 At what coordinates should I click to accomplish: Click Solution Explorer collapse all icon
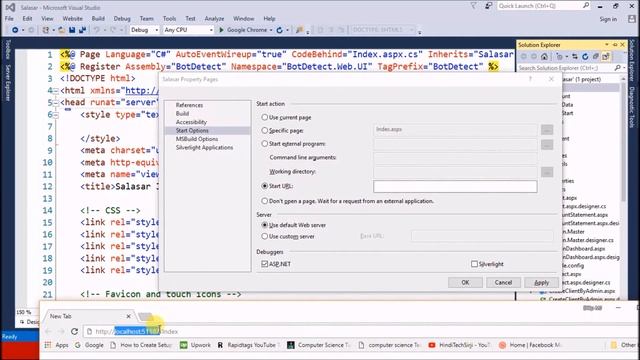(596, 56)
